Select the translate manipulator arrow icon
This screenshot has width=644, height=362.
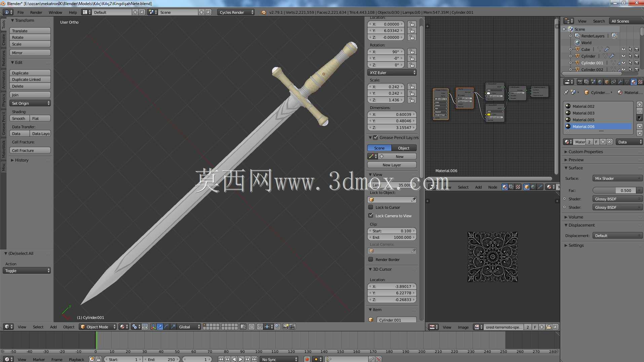click(x=160, y=327)
